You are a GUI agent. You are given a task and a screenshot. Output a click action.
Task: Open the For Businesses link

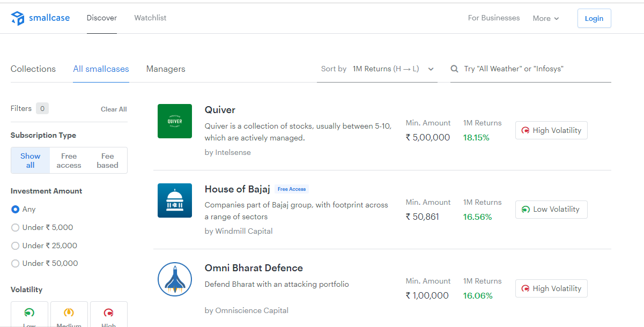(494, 18)
